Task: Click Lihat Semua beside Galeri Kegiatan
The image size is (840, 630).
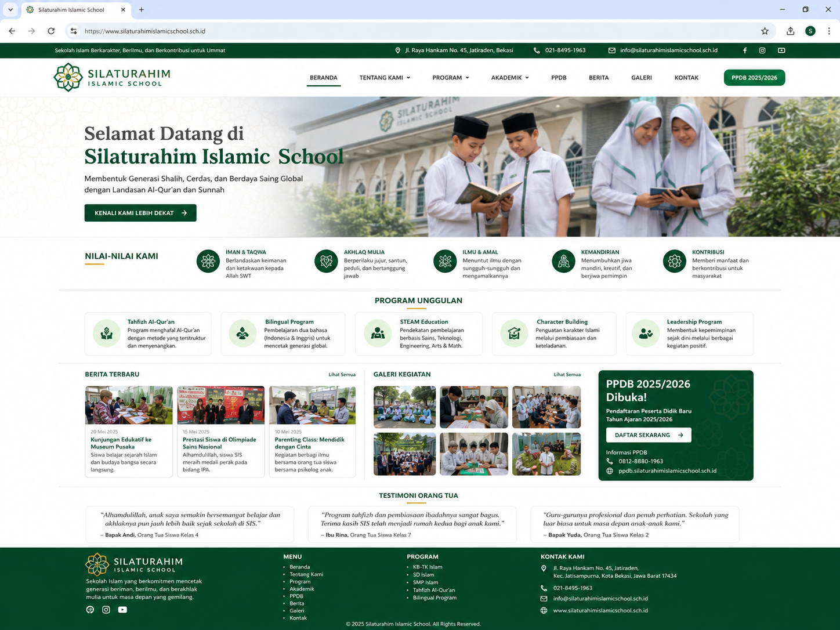Action: coord(567,375)
